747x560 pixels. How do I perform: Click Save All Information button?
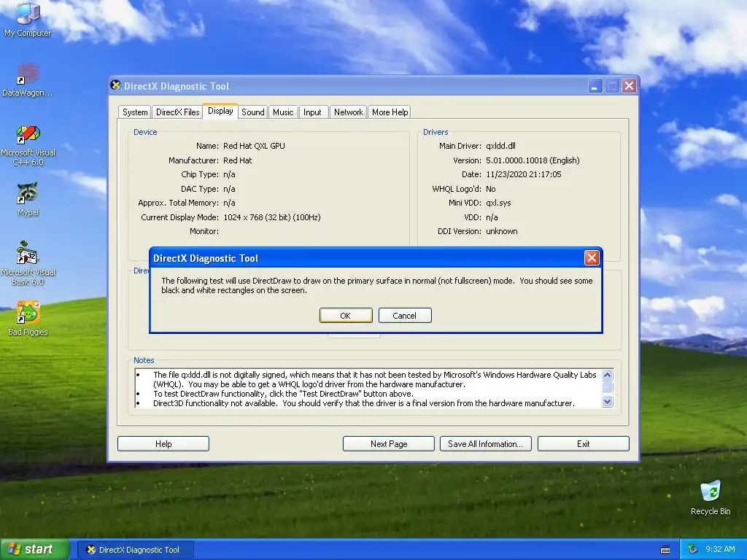[485, 444]
